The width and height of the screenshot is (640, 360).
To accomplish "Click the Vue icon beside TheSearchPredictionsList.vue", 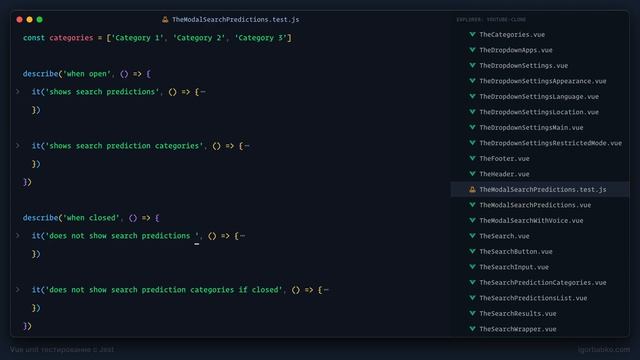I will pyautogui.click(x=472, y=298).
